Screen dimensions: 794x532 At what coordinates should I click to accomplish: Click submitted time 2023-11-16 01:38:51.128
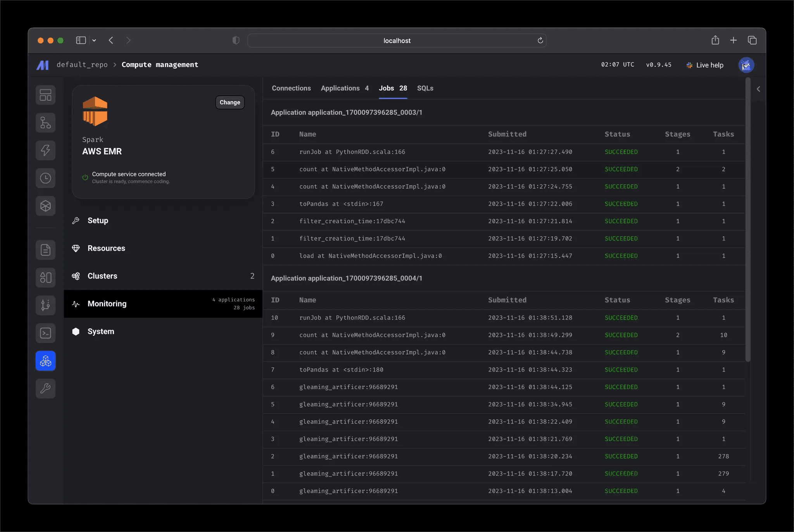point(530,318)
